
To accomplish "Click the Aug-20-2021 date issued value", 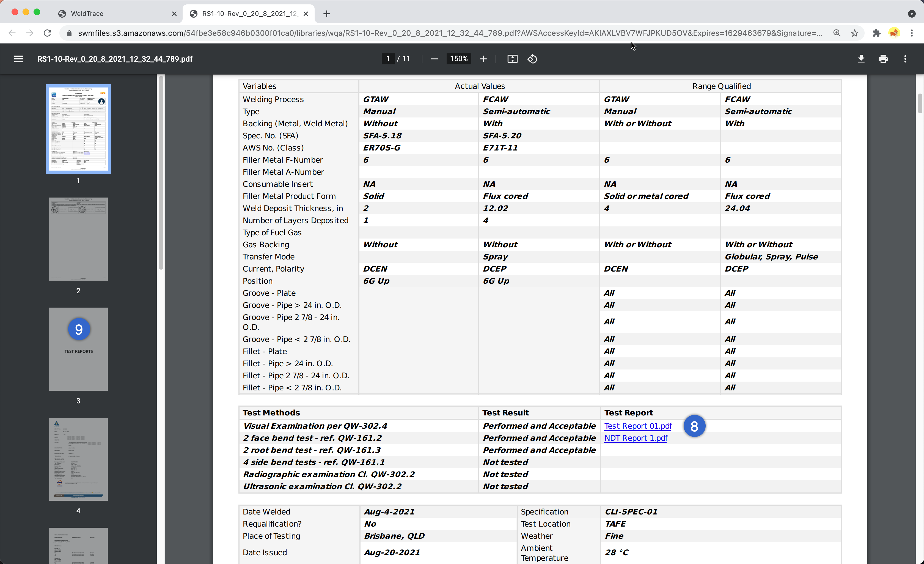I will click(x=392, y=552).
